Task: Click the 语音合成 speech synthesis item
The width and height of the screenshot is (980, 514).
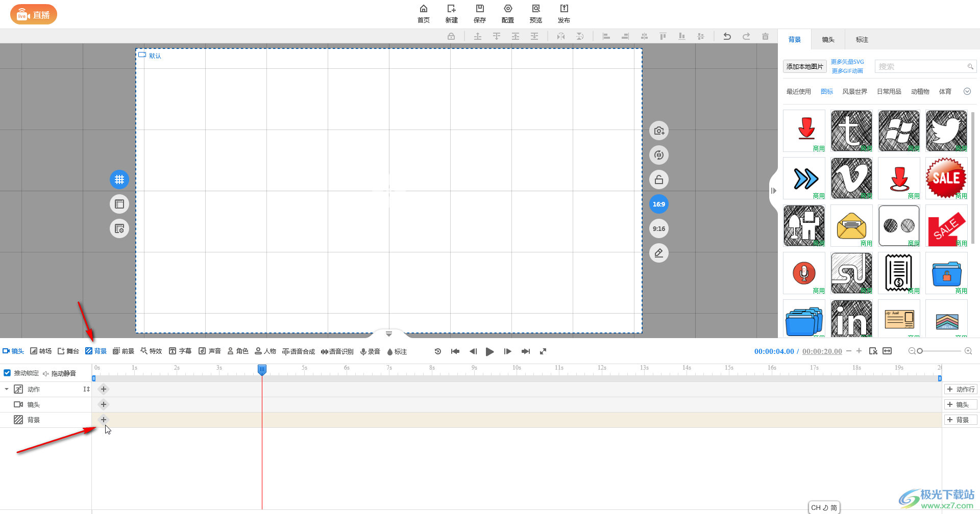Action: tap(299, 351)
